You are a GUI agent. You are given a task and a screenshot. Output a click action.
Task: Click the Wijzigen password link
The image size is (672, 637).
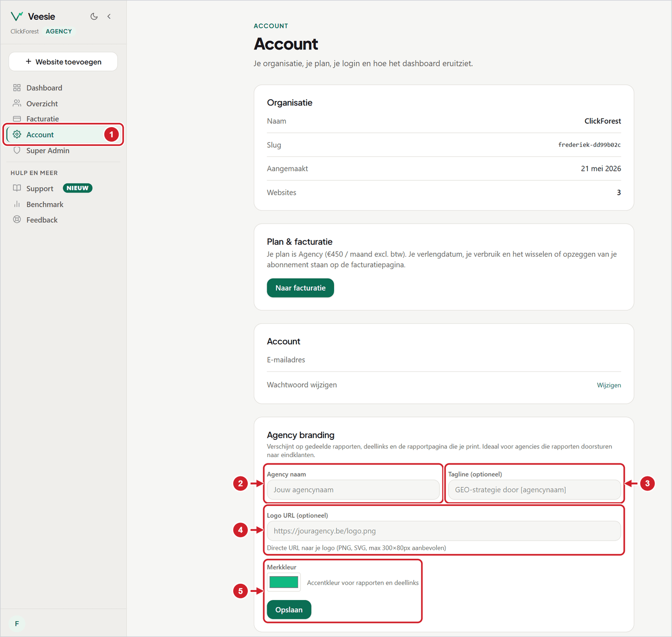coord(609,385)
